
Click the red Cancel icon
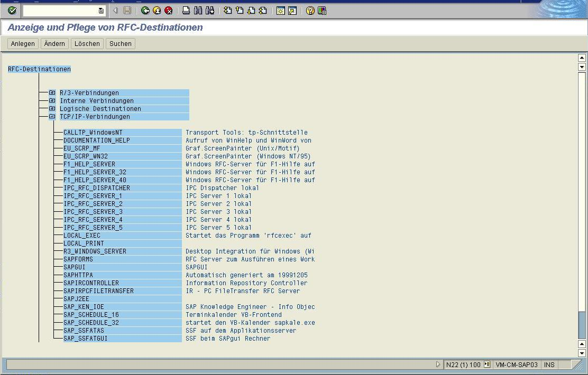coord(169,11)
